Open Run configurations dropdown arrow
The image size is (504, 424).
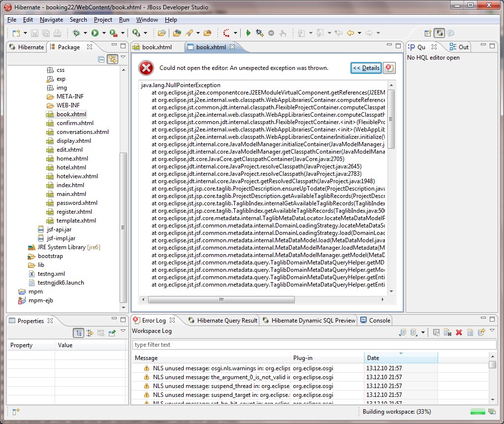pos(104,33)
